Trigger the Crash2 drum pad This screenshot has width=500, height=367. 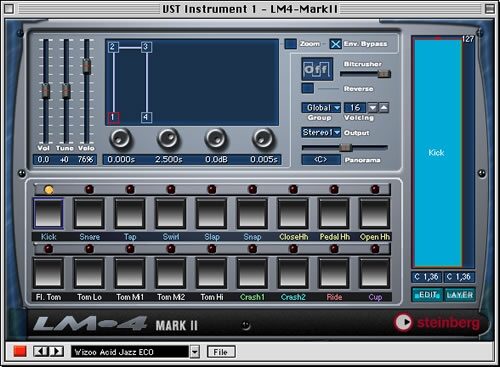tap(293, 273)
